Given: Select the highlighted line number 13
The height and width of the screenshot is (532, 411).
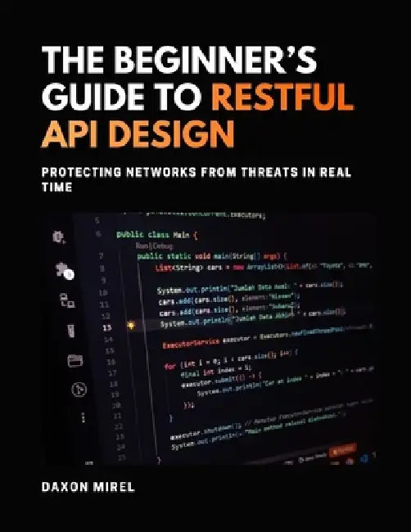Looking at the screenshot, I should (107, 327).
